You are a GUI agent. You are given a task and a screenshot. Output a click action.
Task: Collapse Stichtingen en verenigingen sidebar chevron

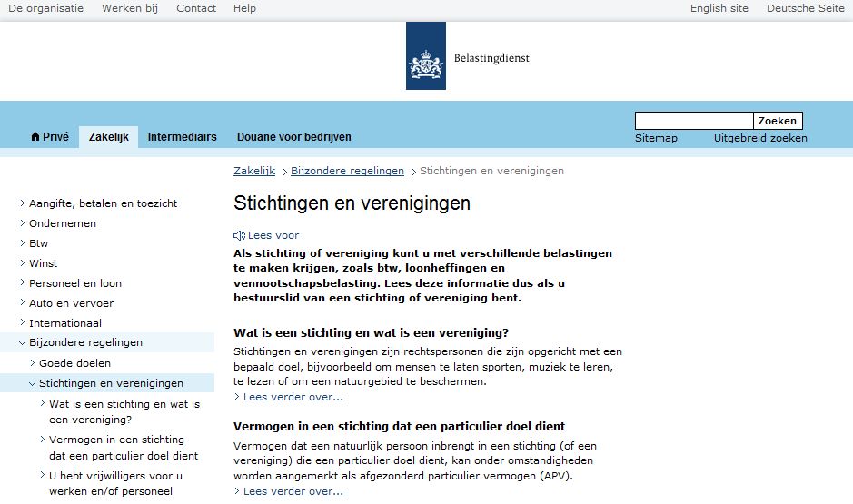[33, 383]
